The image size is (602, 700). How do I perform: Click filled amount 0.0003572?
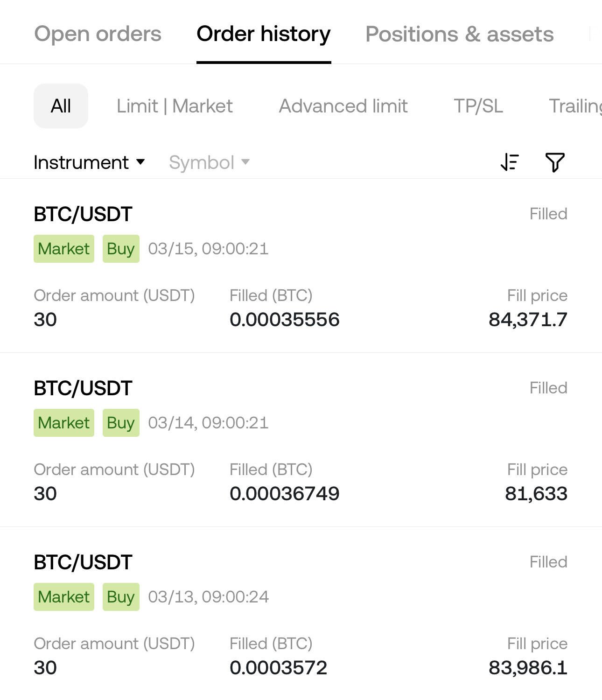click(x=278, y=668)
